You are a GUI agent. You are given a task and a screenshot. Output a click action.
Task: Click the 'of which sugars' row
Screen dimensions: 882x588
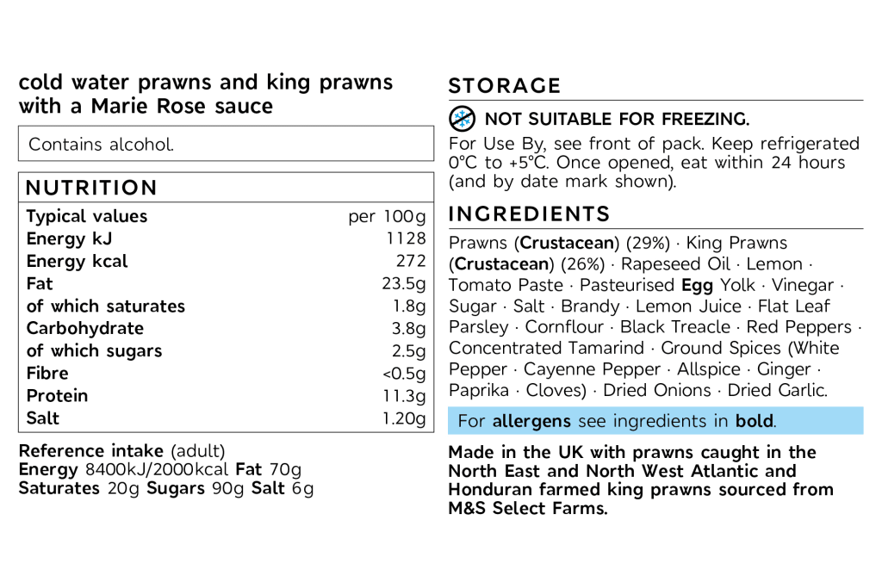227,350
